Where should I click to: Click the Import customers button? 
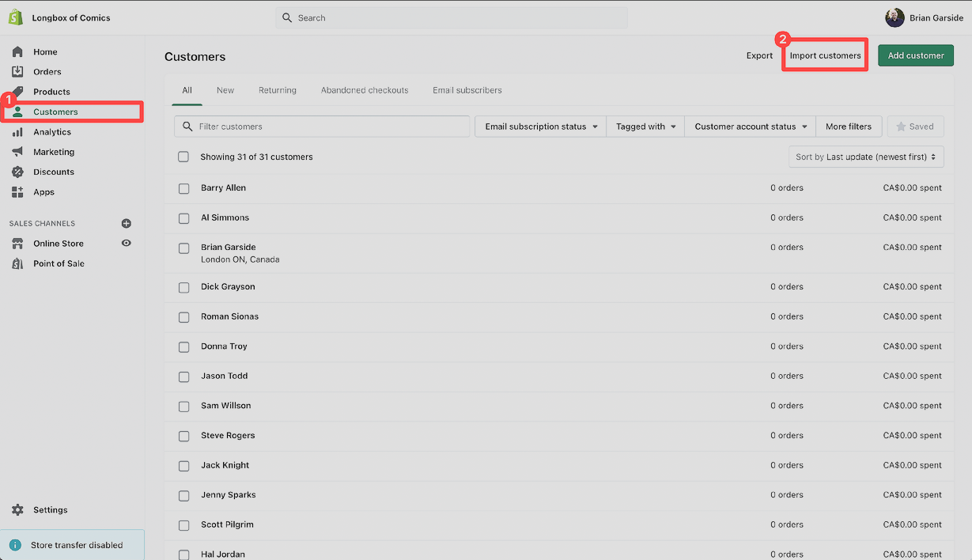[825, 55]
